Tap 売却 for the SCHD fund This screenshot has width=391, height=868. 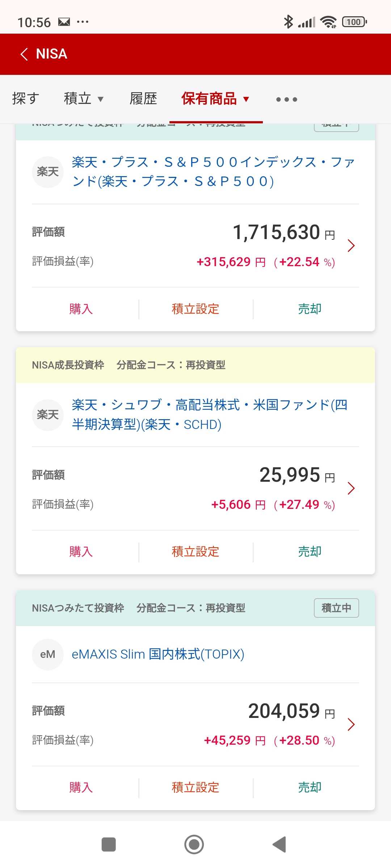[310, 552]
